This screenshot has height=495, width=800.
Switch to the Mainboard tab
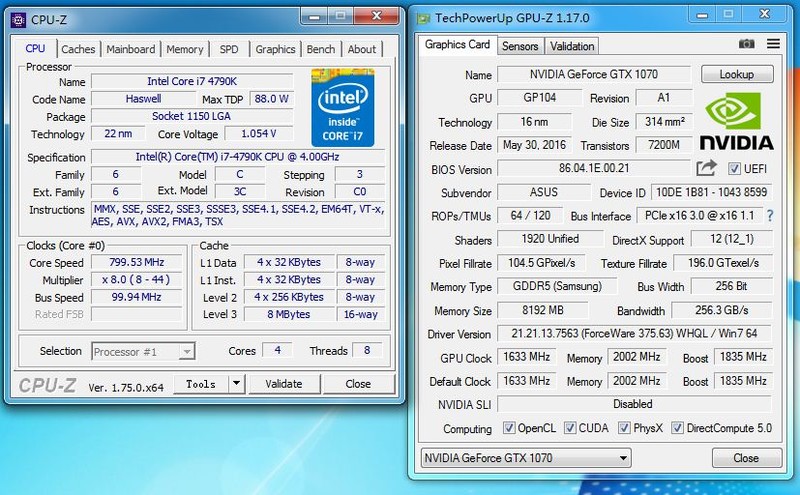(x=131, y=50)
